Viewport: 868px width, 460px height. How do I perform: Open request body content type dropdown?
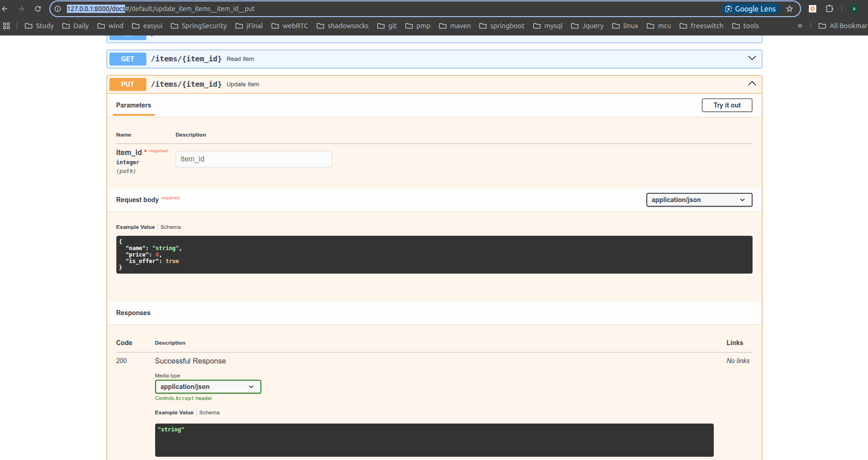[x=699, y=200]
